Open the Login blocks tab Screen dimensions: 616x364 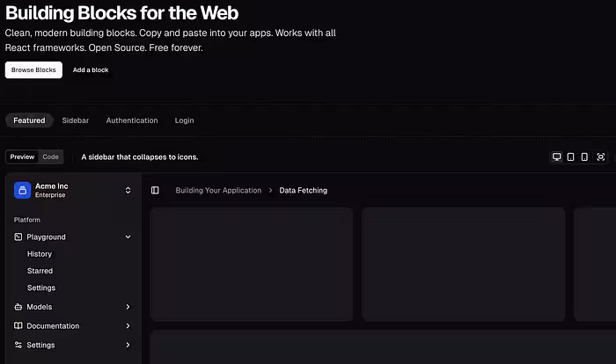(184, 120)
